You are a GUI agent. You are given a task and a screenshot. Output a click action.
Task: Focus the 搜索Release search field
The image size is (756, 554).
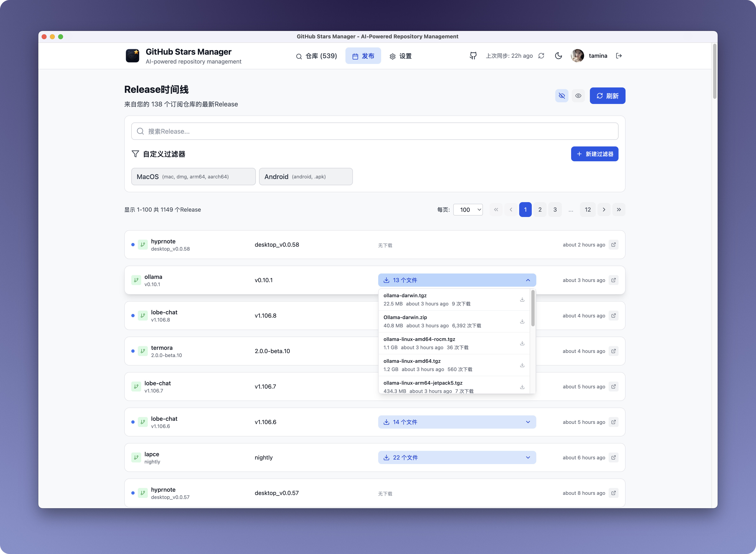[x=375, y=131]
